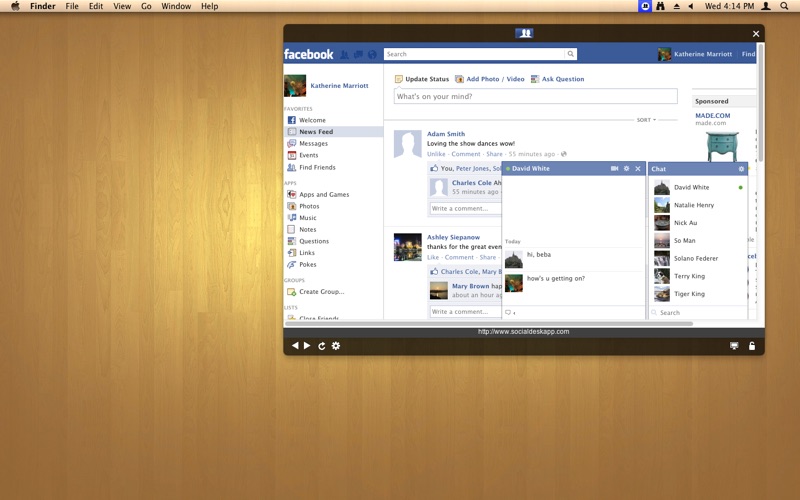Click Unlike on Adam Smith's post

coord(436,154)
